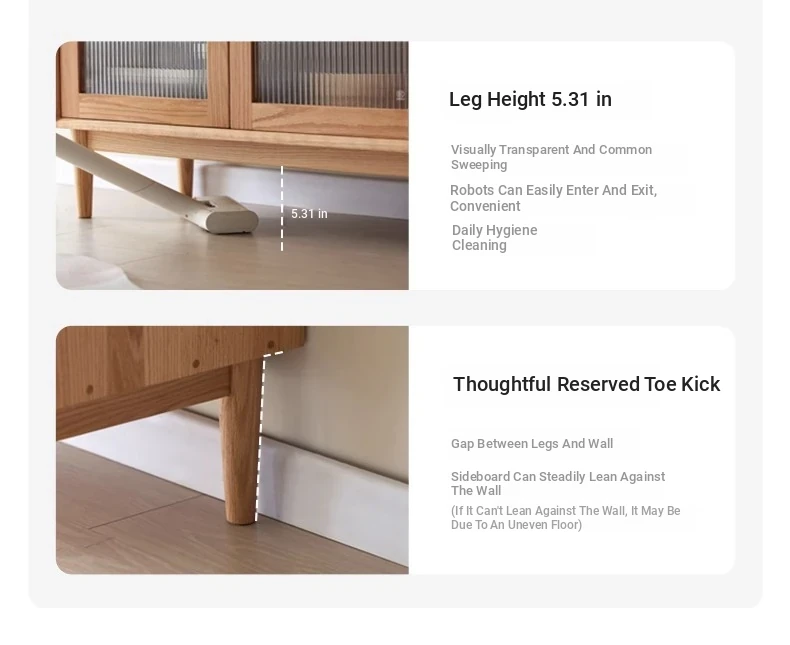Click the cabinet legs and vacuum photo
Viewport: 790px width, 645px height.
click(232, 165)
